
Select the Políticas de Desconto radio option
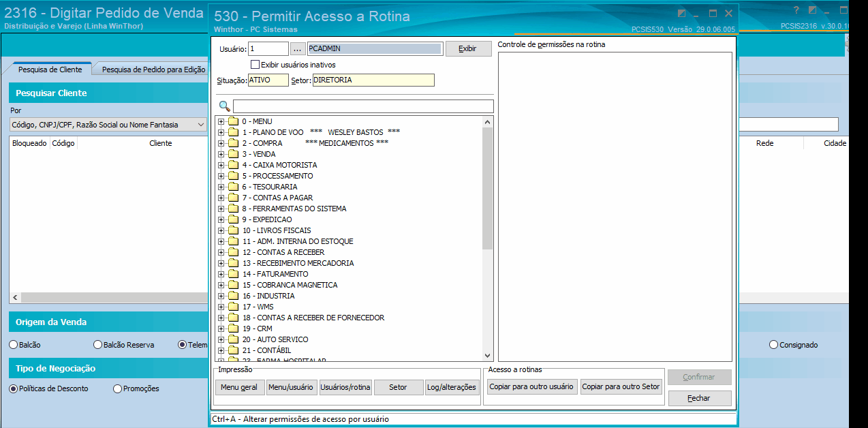pyautogui.click(x=14, y=388)
